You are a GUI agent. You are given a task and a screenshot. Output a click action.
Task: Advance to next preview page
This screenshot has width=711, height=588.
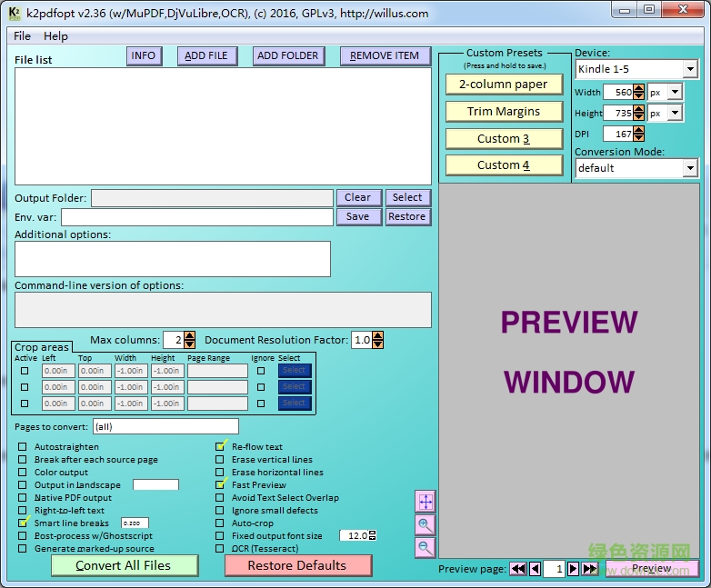coord(573,569)
